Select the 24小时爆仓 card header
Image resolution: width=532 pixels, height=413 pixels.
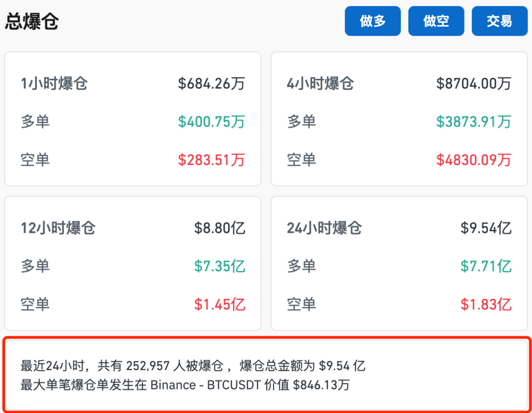324,228
